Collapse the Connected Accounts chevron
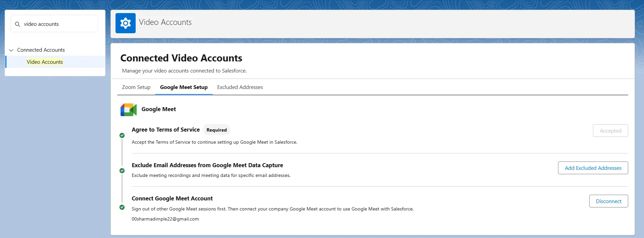This screenshot has width=644, height=238. [11, 50]
